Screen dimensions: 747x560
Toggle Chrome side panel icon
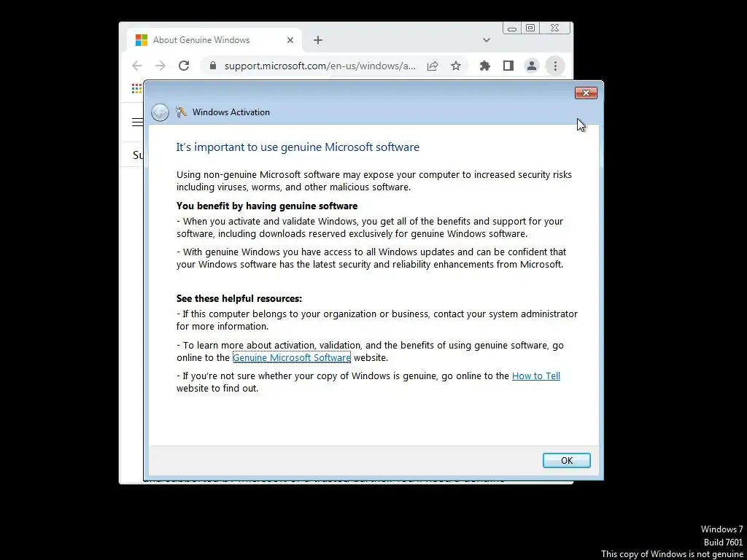508,66
